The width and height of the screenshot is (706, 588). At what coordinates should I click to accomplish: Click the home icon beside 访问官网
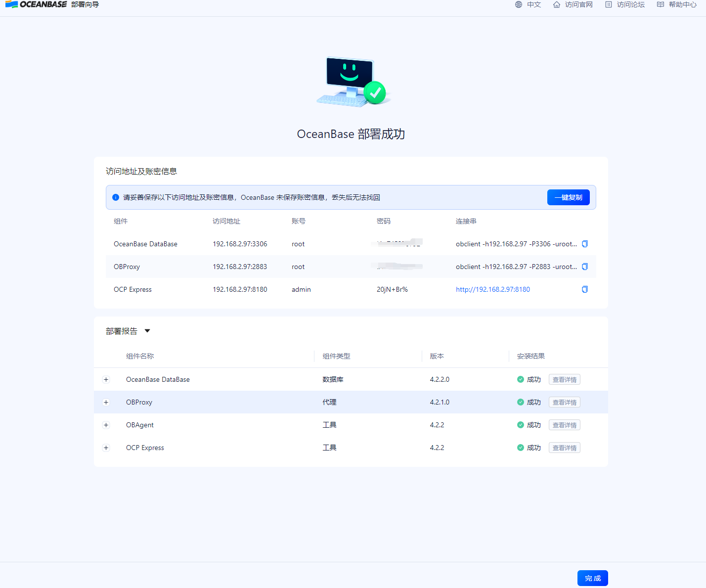[x=557, y=4]
